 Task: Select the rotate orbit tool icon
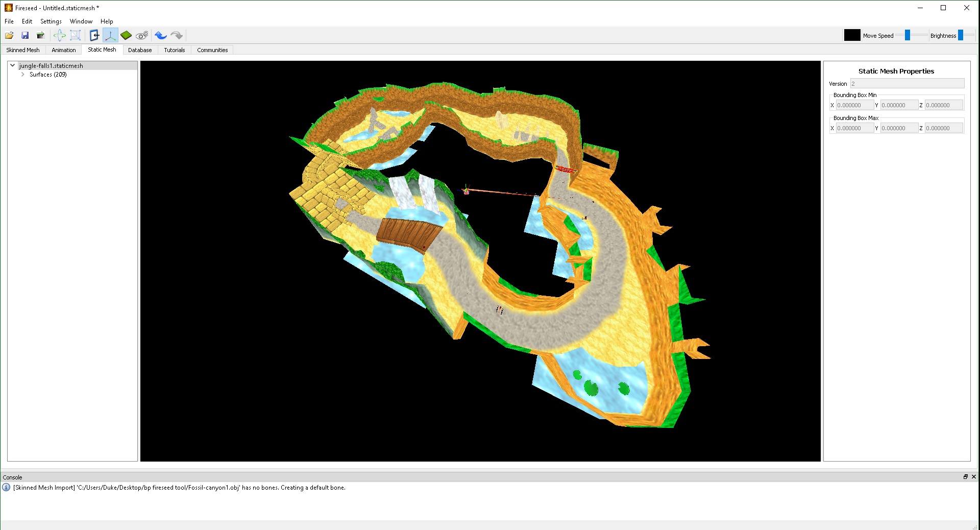60,35
